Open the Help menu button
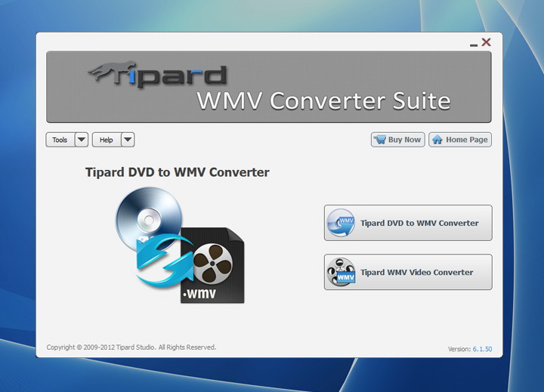Viewport: 544px width, 392px height. pos(107,140)
